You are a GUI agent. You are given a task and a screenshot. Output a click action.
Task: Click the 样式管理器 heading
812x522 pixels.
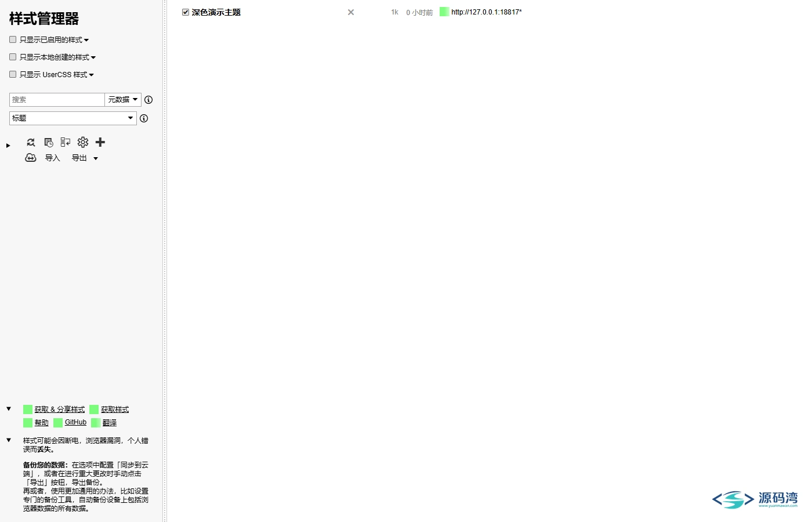point(44,19)
